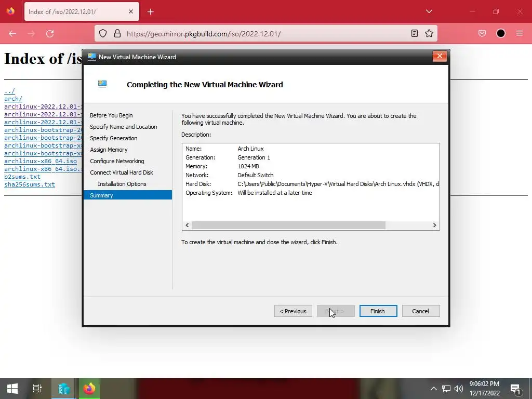
Task: Click the Hard Disk path text
Action: coord(338,184)
